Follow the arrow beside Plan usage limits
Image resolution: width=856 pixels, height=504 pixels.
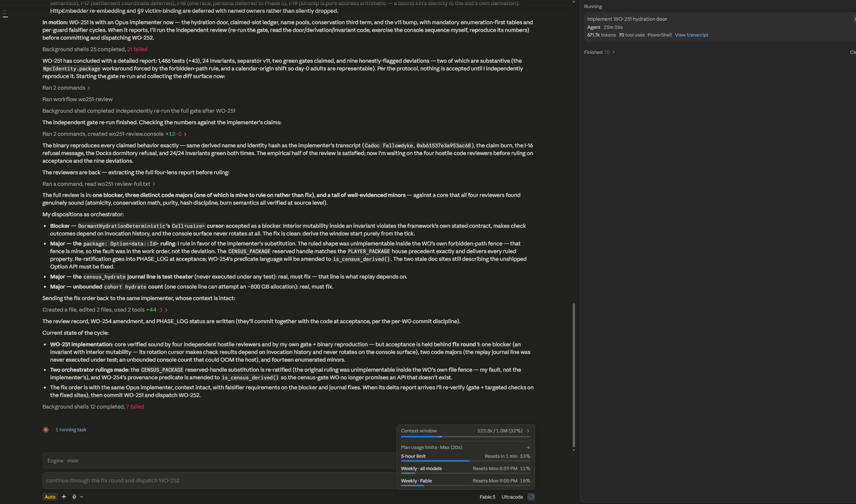click(528, 447)
